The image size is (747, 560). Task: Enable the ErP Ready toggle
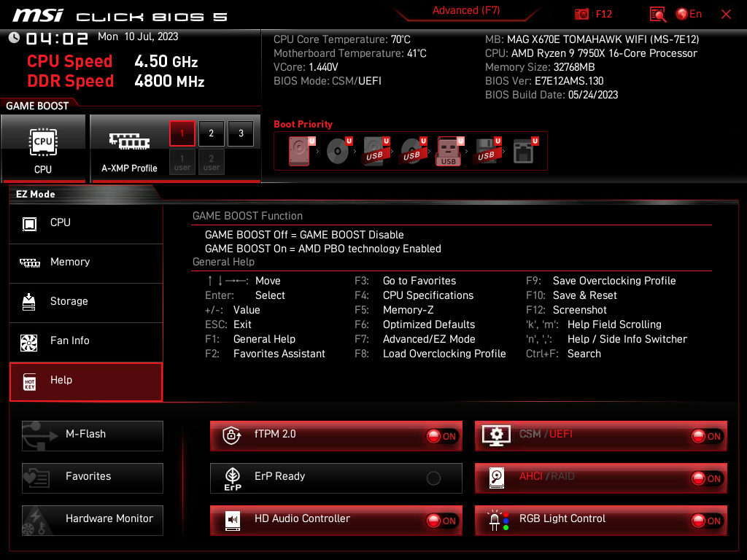coord(433,478)
